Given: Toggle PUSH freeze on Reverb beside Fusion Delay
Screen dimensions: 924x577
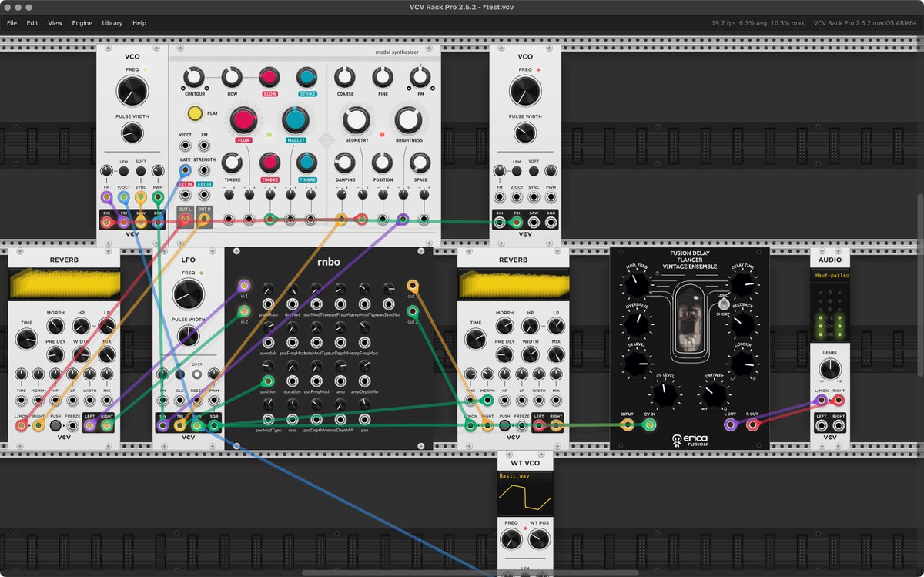Looking at the screenshot, I should pos(504,425).
